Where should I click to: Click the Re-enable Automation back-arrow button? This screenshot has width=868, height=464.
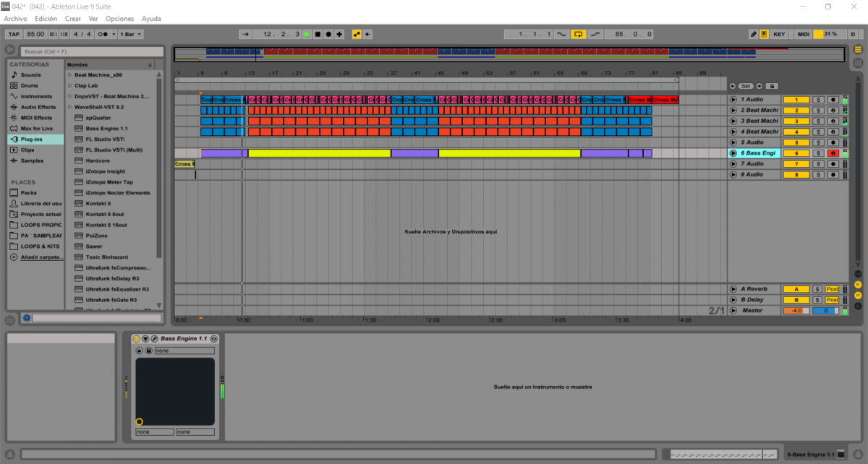tap(367, 34)
